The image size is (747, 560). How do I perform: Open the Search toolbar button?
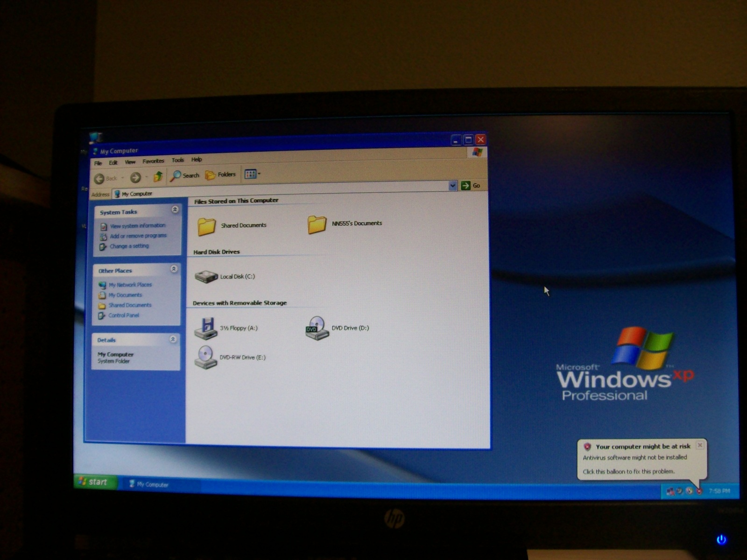(x=184, y=175)
